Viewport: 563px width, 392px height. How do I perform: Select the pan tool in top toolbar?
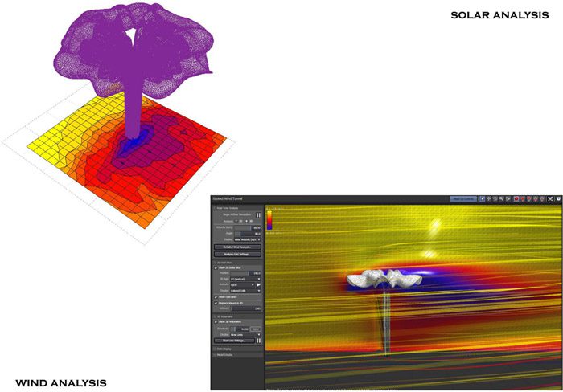[x=490, y=198]
